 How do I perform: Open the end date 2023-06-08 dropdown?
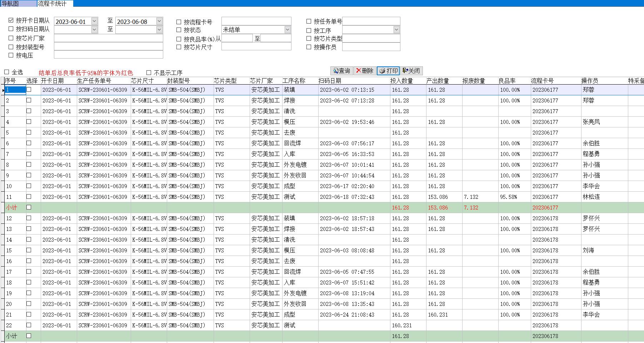(x=159, y=21)
